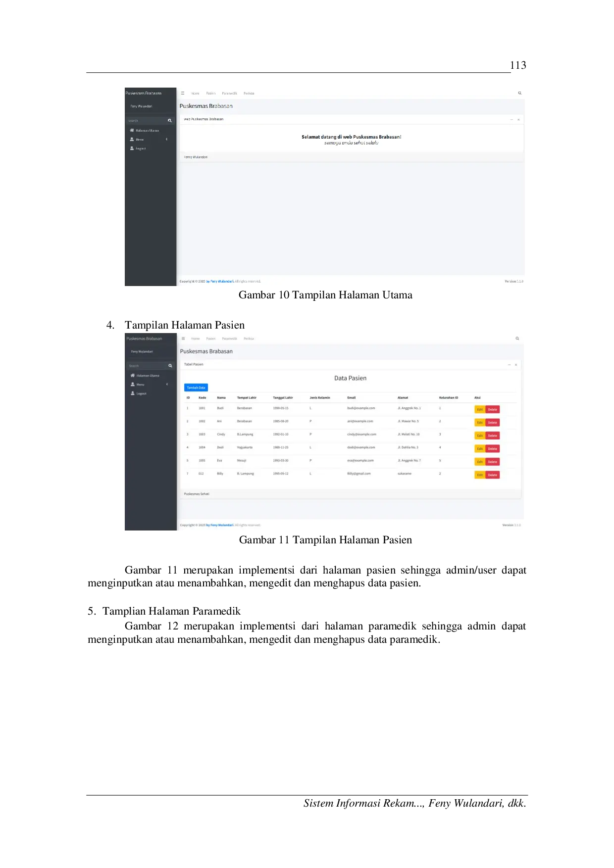Toggle the hamburger menu in Halaman Utama screenshot

coord(183,93)
